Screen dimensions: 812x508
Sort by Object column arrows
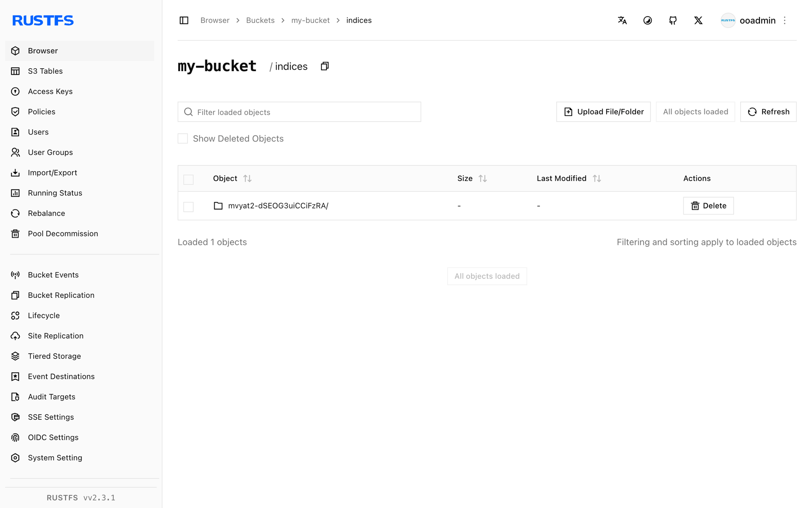pyautogui.click(x=247, y=178)
